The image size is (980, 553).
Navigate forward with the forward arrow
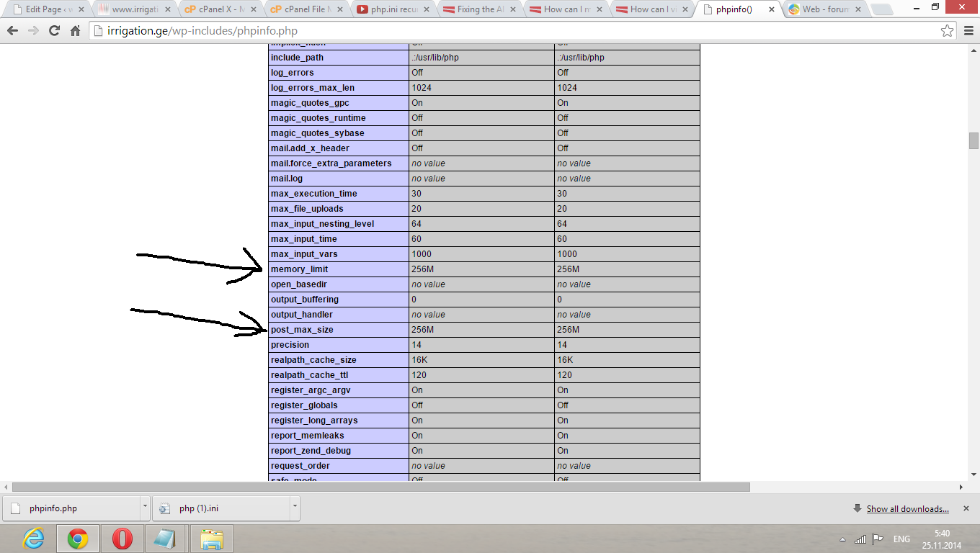coord(32,31)
